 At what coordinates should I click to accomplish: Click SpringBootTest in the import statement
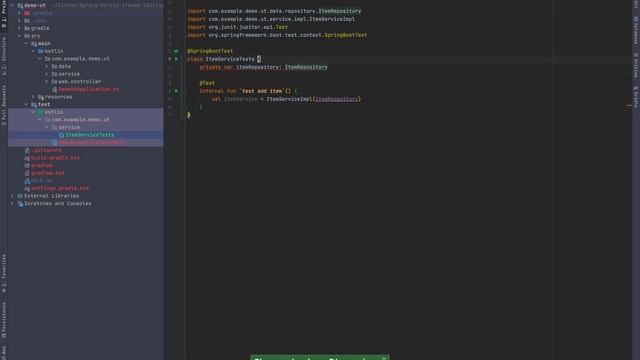345,35
